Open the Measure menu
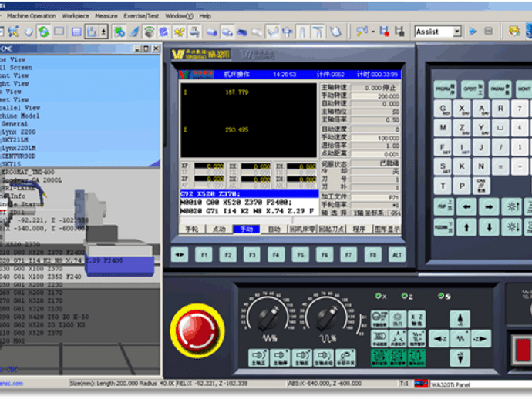The width and height of the screenshot is (532, 399). point(106,16)
